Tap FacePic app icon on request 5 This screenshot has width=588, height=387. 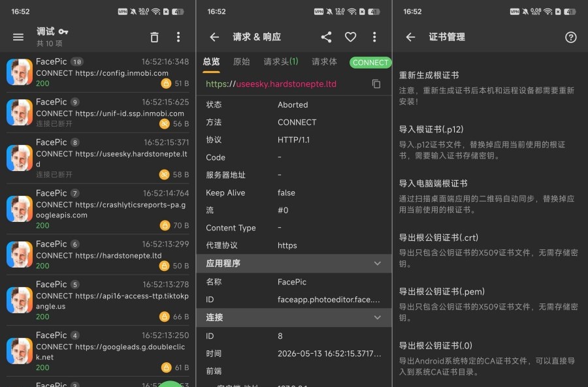20,300
